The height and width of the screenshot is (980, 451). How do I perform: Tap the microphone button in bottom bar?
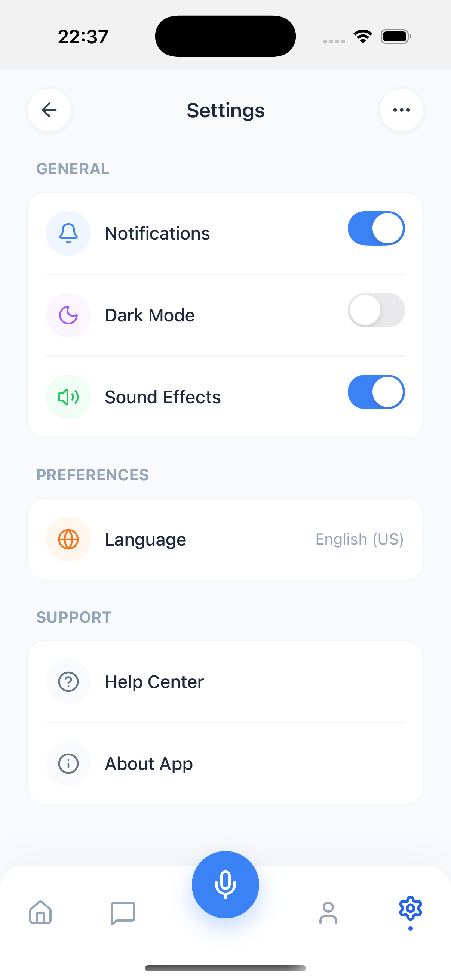point(225,884)
